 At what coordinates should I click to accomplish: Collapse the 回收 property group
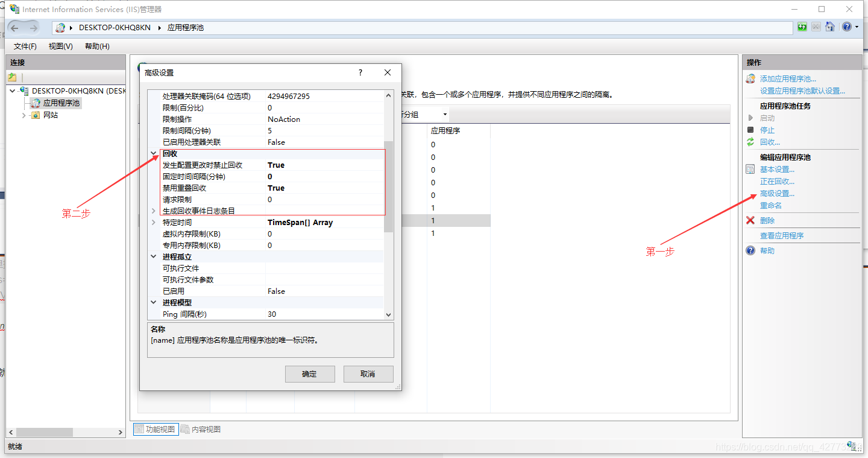coord(154,153)
